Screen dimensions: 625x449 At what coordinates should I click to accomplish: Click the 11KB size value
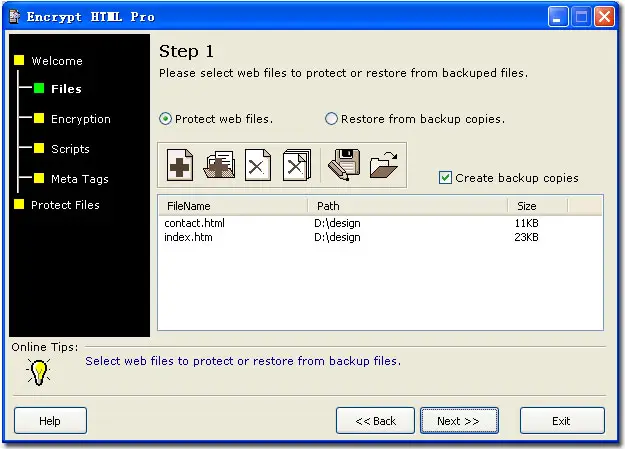(x=527, y=223)
